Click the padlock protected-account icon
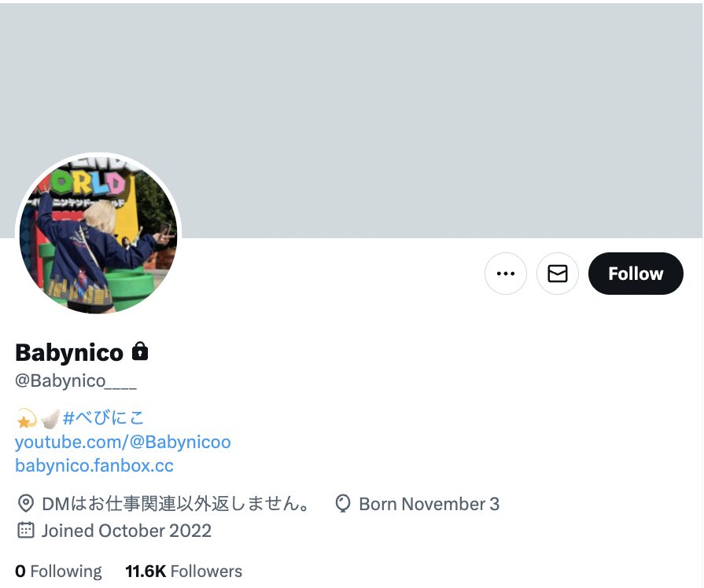 point(140,351)
